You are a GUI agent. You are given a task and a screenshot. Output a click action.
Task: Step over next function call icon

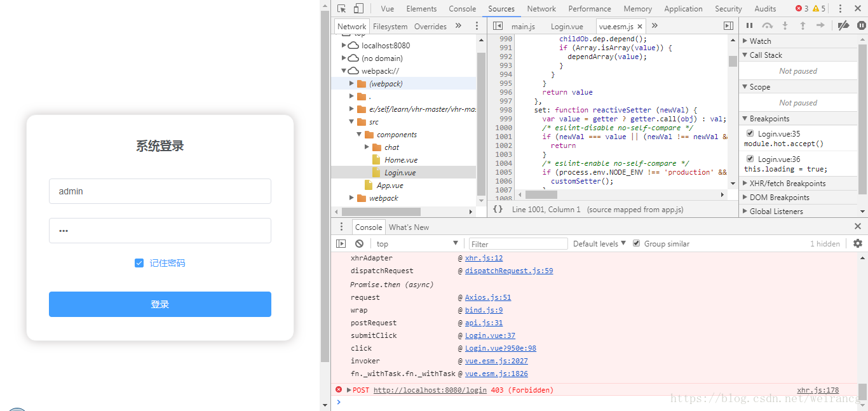tap(768, 26)
